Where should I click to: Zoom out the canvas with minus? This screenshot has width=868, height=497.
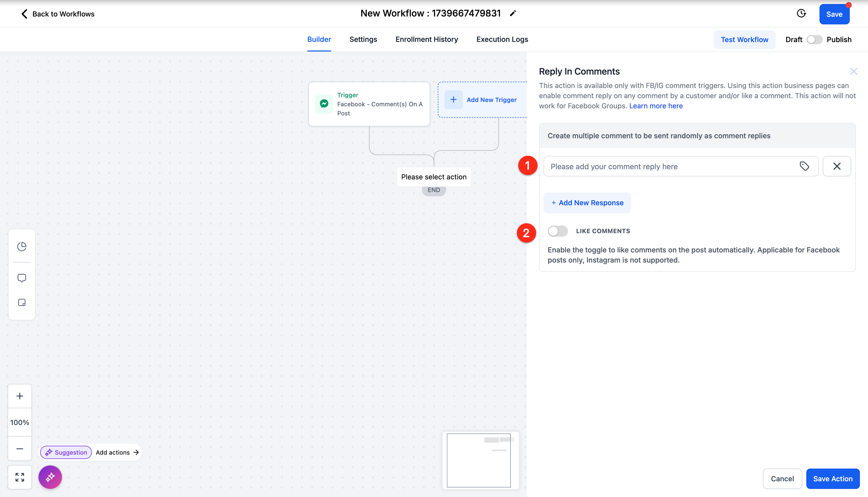pos(20,449)
